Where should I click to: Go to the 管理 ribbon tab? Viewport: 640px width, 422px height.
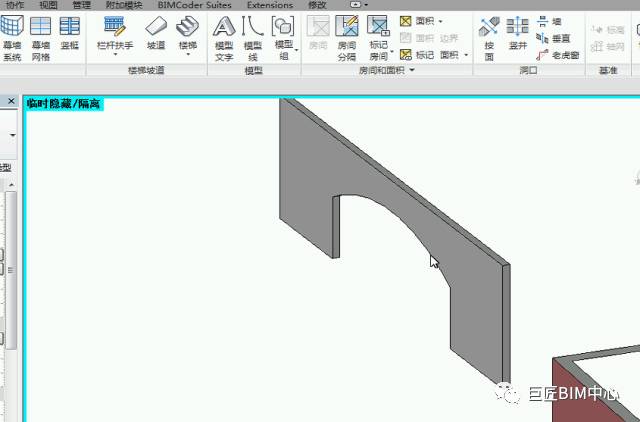tap(81, 5)
